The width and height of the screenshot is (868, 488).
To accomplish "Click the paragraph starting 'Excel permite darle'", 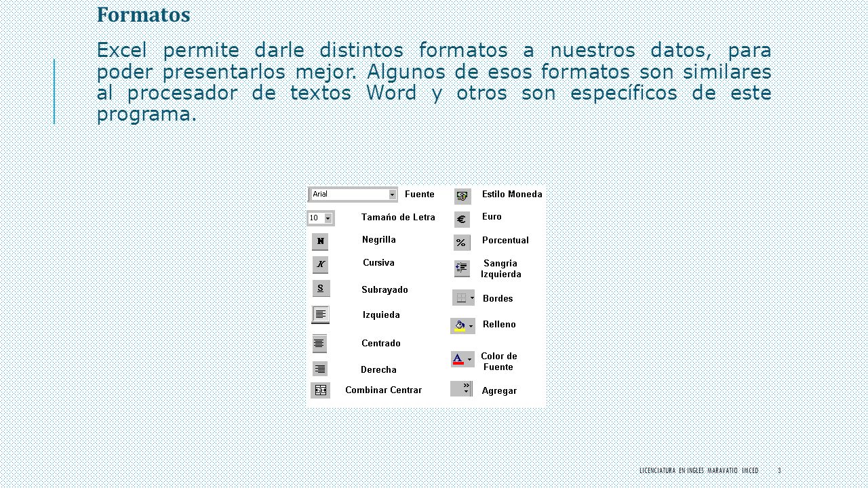I will point(434,82).
